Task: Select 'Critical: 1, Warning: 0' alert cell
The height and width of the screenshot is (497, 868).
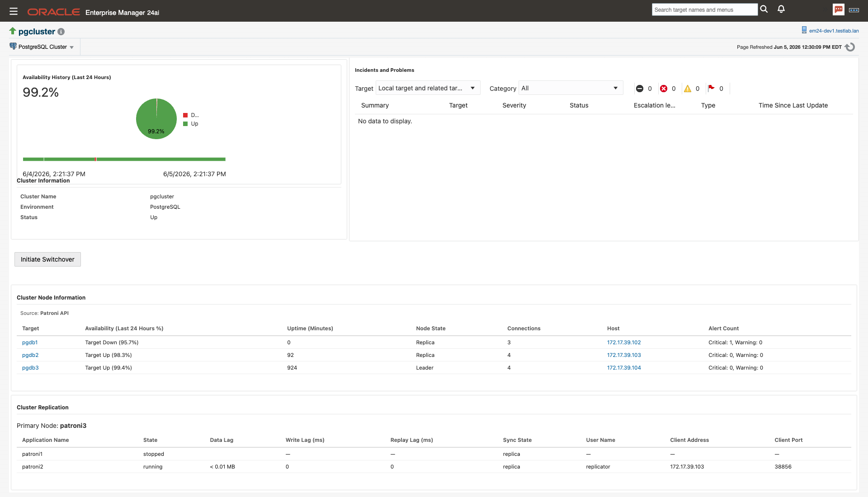Action: (x=735, y=342)
